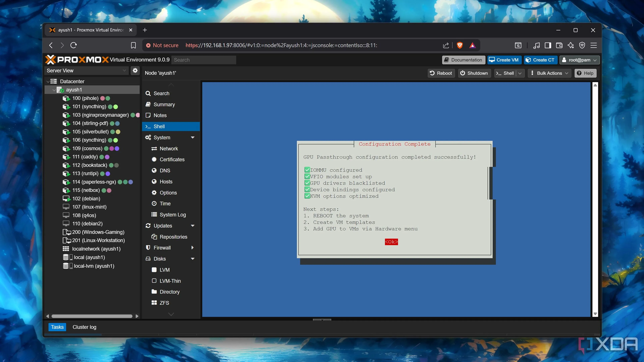The height and width of the screenshot is (362, 644).
Task: Collapse the System menu section
Action: [193, 137]
